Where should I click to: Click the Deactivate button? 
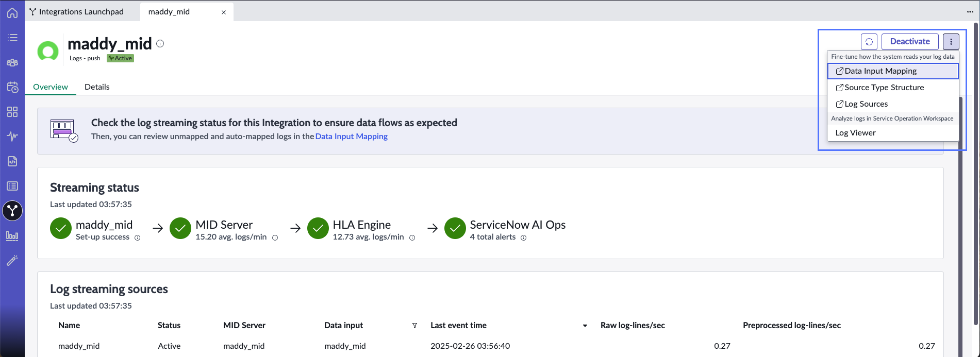coord(910,42)
